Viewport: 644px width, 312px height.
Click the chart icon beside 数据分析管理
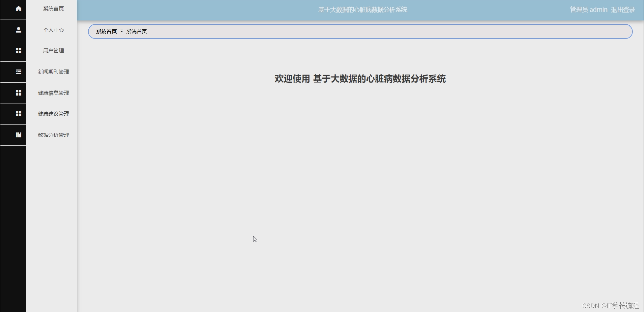coord(18,135)
